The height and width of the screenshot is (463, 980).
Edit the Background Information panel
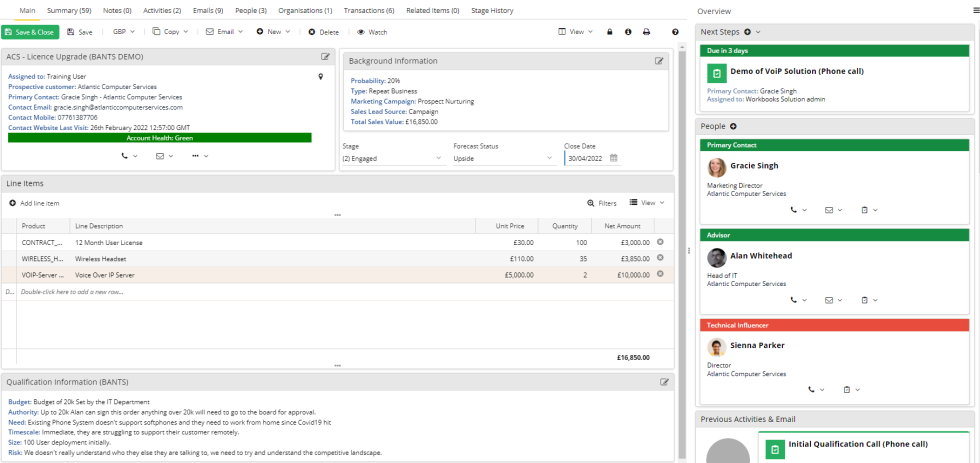pyautogui.click(x=659, y=61)
